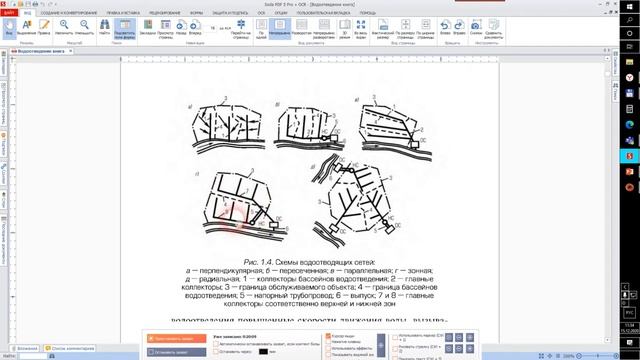
Task: Open the Защита и подпись ribbon tab
Action: [x=230, y=13]
